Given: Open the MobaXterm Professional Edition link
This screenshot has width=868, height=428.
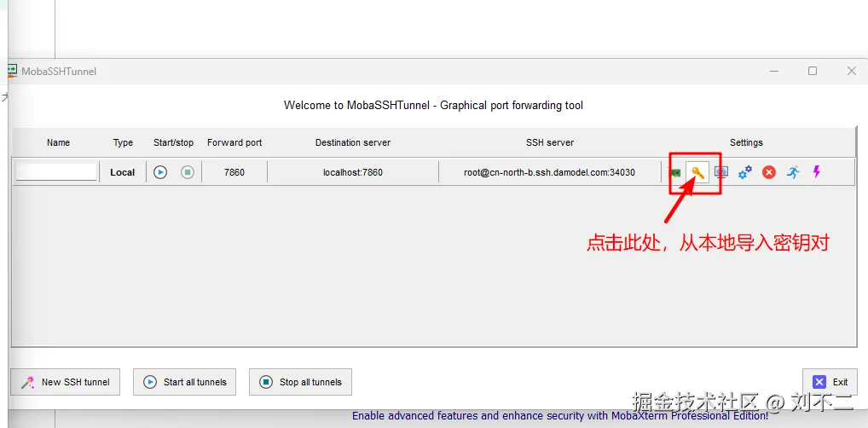Looking at the screenshot, I should (x=559, y=415).
